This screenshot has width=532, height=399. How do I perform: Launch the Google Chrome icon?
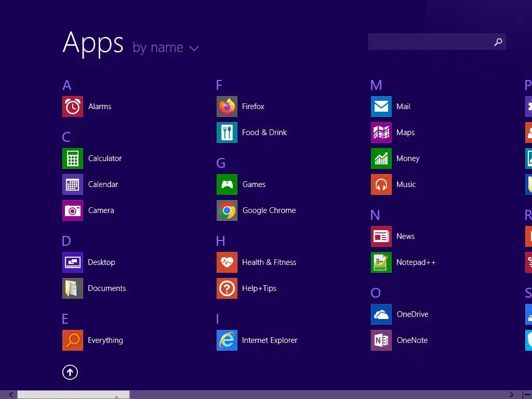(227, 210)
